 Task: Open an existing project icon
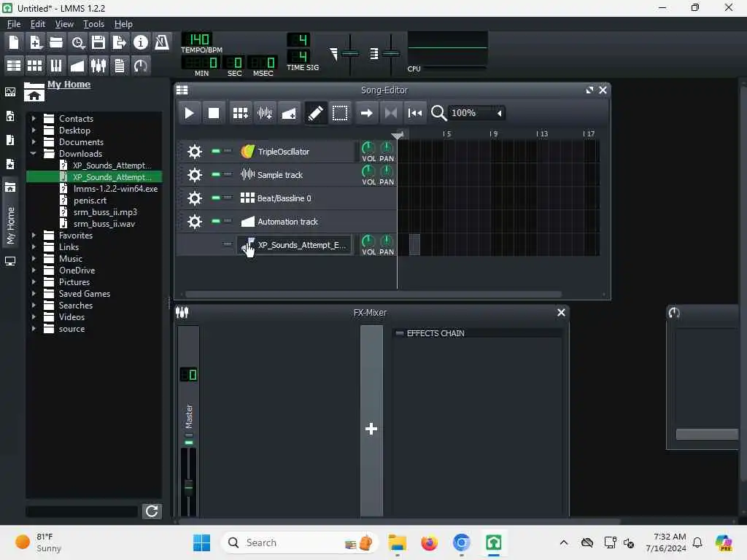point(56,43)
